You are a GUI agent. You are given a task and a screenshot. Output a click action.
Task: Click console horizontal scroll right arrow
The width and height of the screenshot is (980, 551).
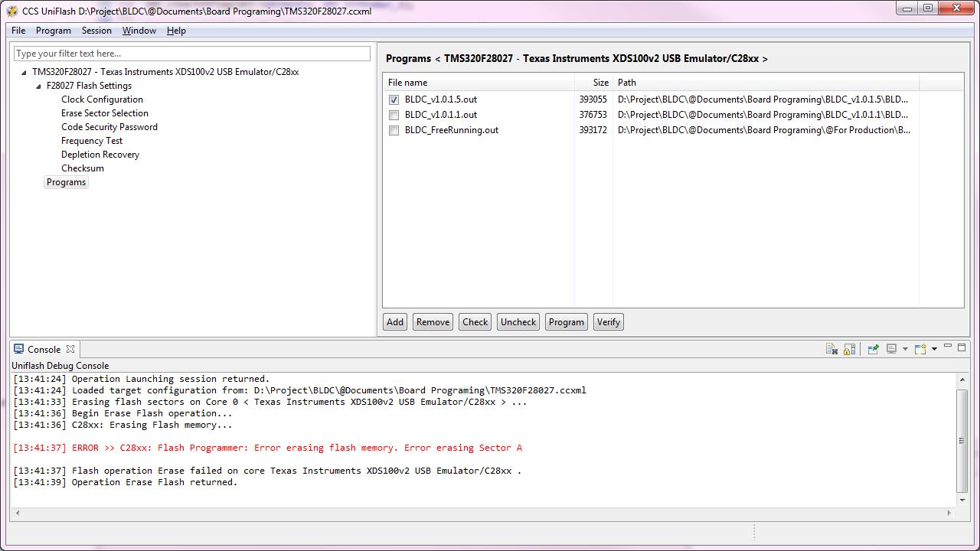[x=950, y=513]
